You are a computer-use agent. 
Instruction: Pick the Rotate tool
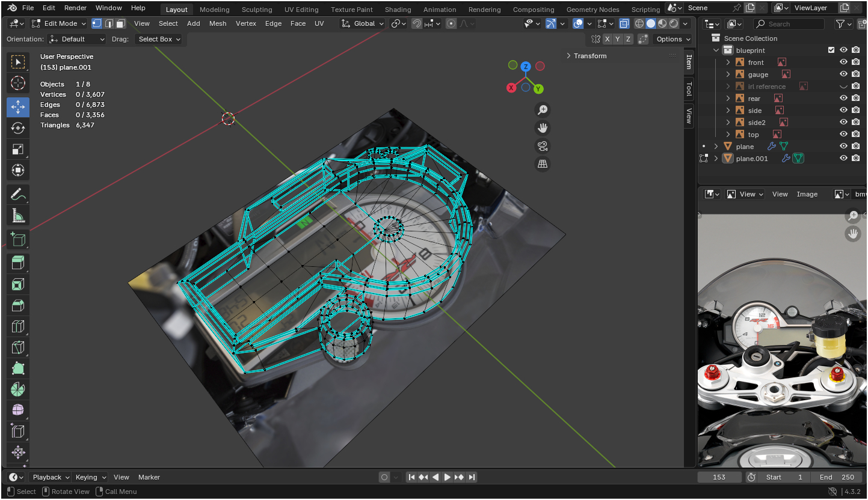tap(18, 128)
